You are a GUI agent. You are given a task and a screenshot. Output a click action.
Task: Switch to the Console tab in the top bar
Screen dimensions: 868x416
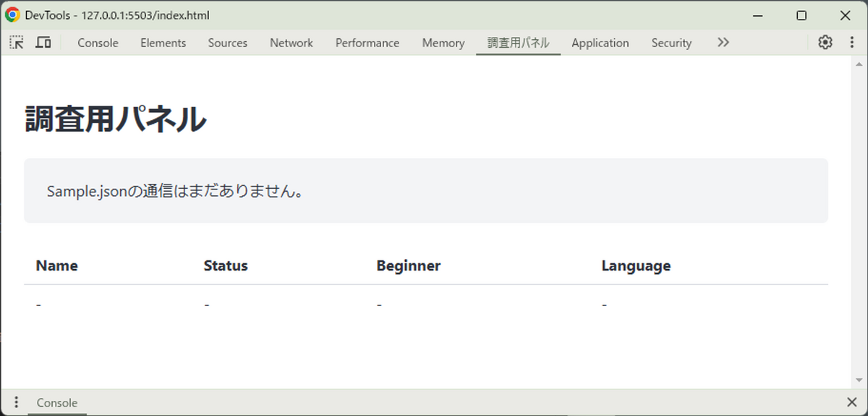click(98, 43)
